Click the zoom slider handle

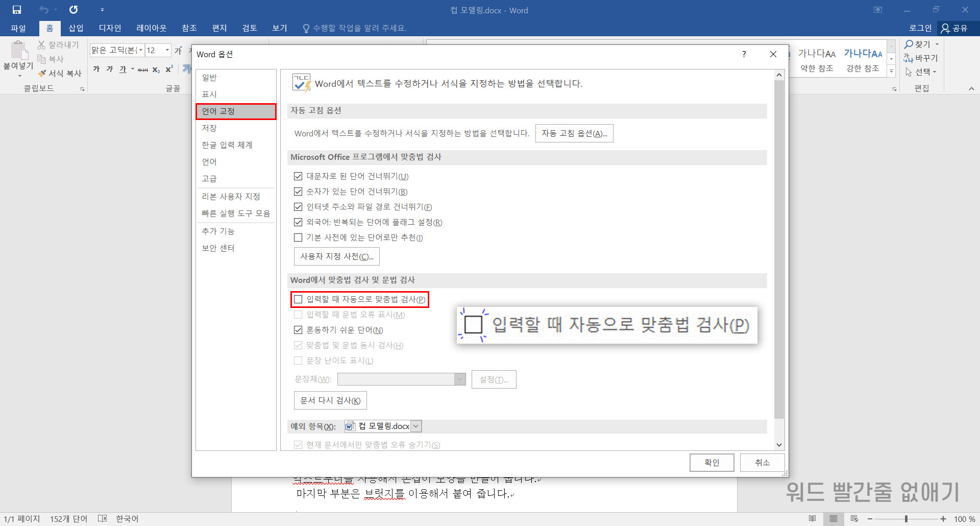tap(906, 519)
